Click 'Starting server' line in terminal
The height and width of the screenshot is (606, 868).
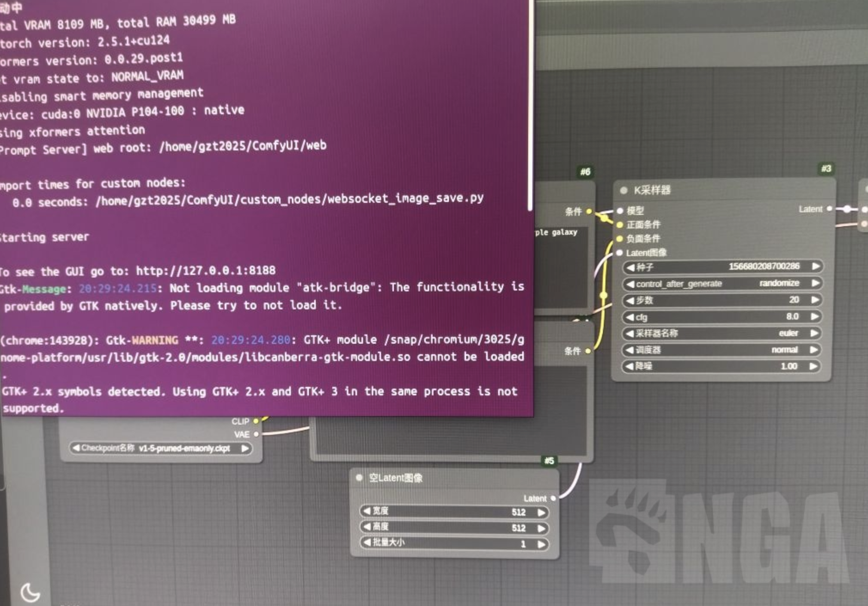[x=44, y=237]
